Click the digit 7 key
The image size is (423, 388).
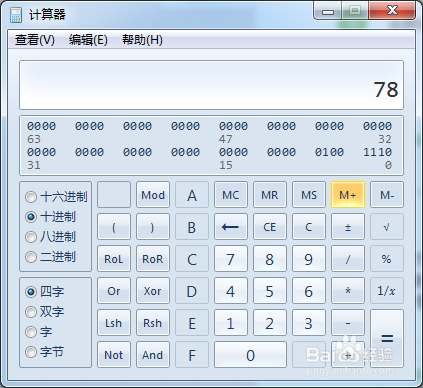231,259
